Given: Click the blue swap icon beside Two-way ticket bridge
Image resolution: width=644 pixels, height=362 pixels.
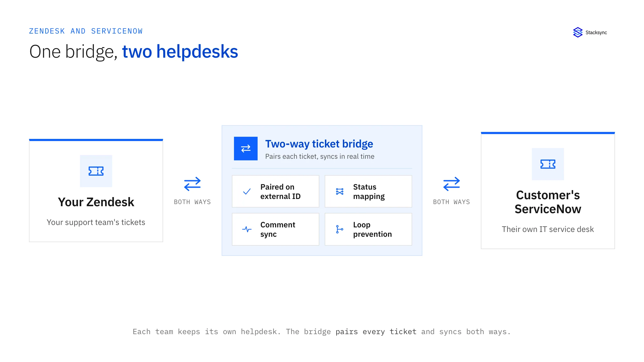Looking at the screenshot, I should (246, 149).
